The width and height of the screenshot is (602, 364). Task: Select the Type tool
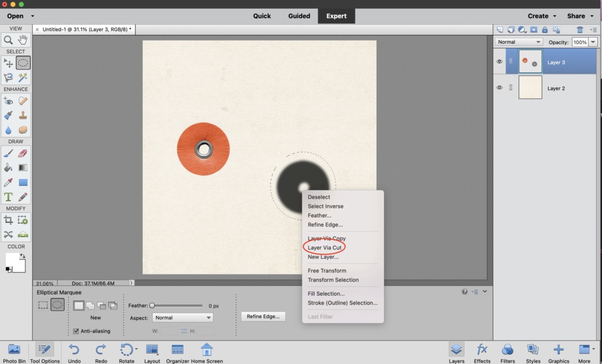pyautogui.click(x=8, y=197)
